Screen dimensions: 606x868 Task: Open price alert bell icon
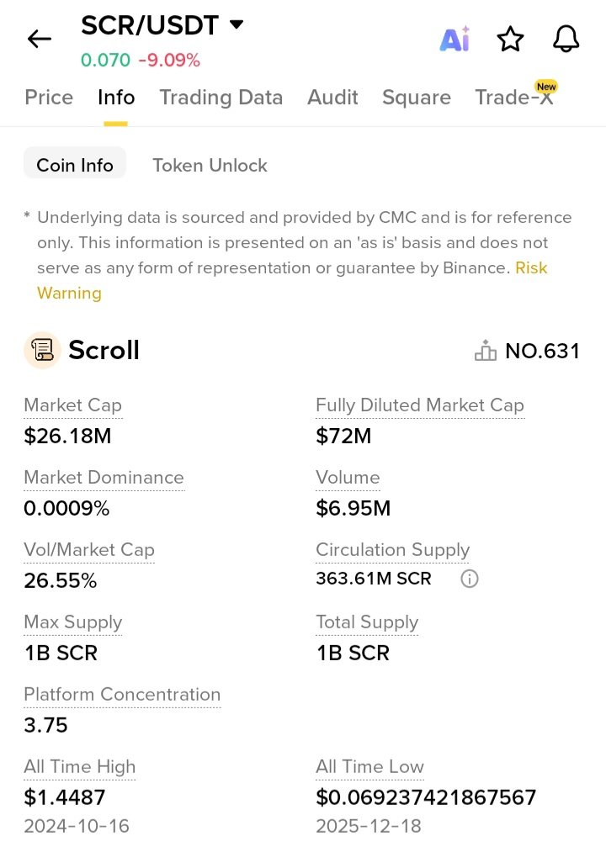[x=566, y=39]
